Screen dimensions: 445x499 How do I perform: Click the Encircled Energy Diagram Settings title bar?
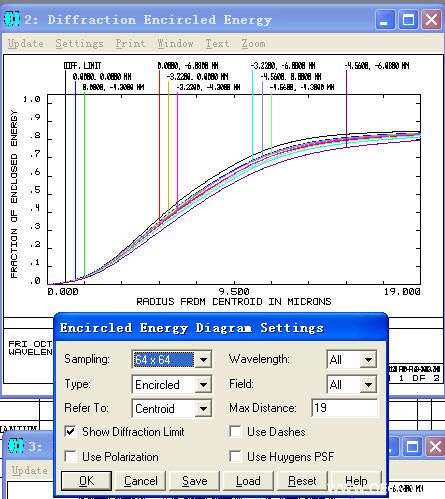tap(220, 328)
